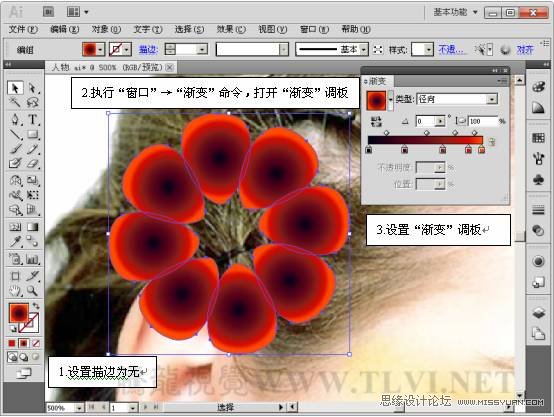This screenshot has height=417, width=554.
Task: Select the Eyedropper tool
Action: click(15, 241)
